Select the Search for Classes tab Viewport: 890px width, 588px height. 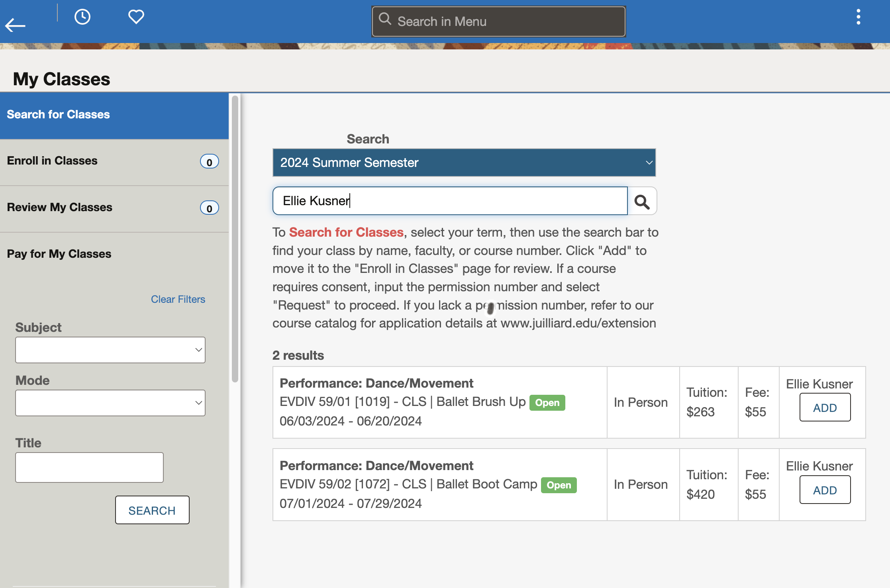click(114, 116)
